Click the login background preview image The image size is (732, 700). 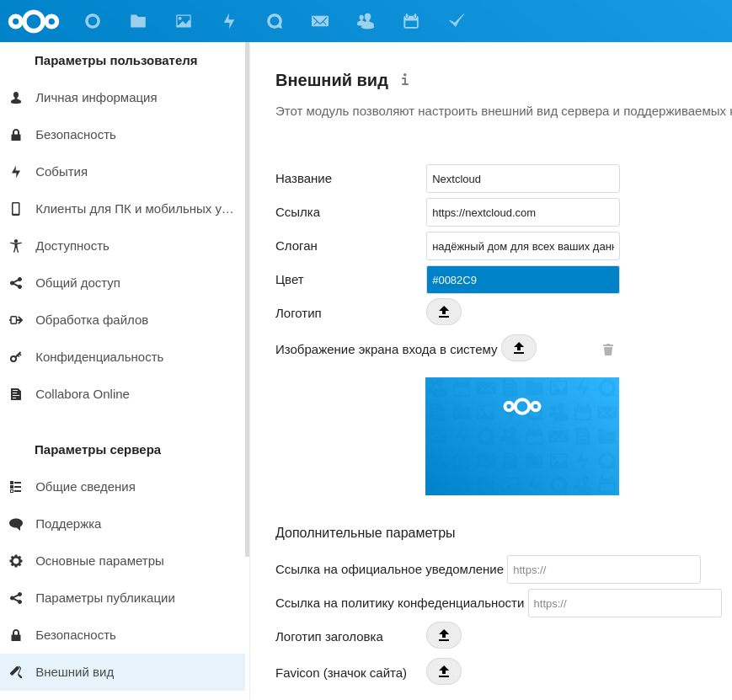pos(522,436)
